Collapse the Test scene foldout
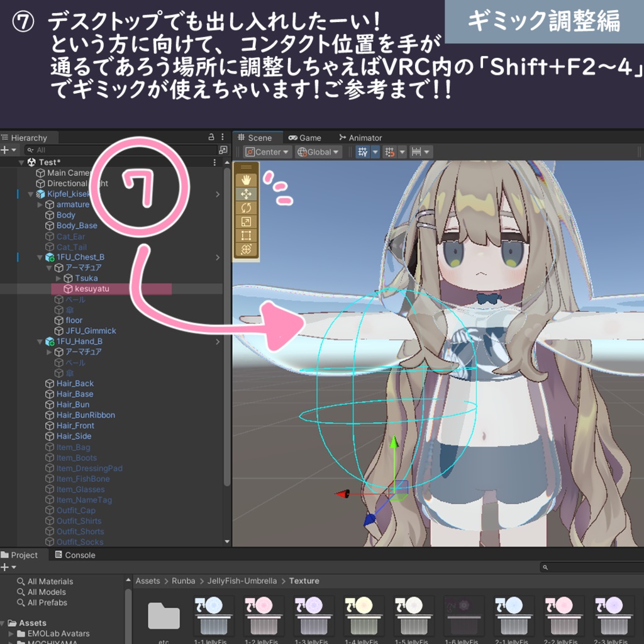Screen dimensions: 644x644 point(21,162)
